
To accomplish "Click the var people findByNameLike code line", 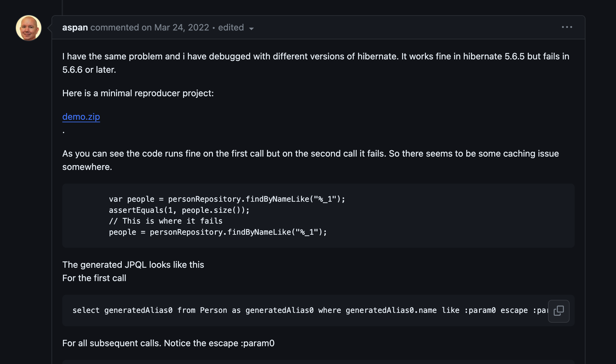I will (227, 199).
